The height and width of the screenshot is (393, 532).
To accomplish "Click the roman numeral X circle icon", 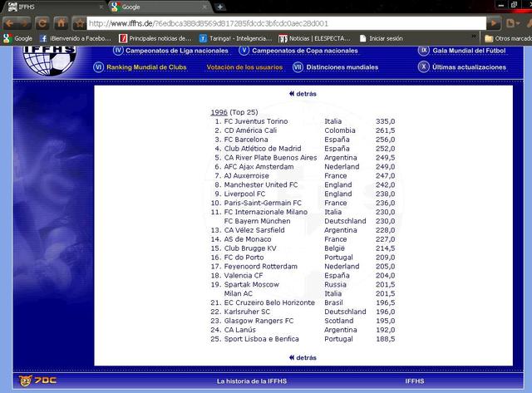I will pos(423,66).
